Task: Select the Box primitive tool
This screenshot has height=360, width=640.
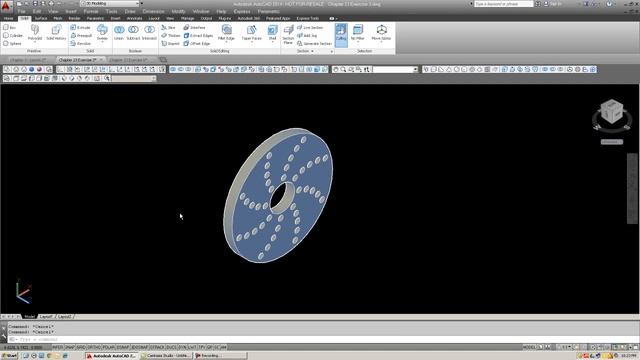Action: pyautogui.click(x=10, y=27)
